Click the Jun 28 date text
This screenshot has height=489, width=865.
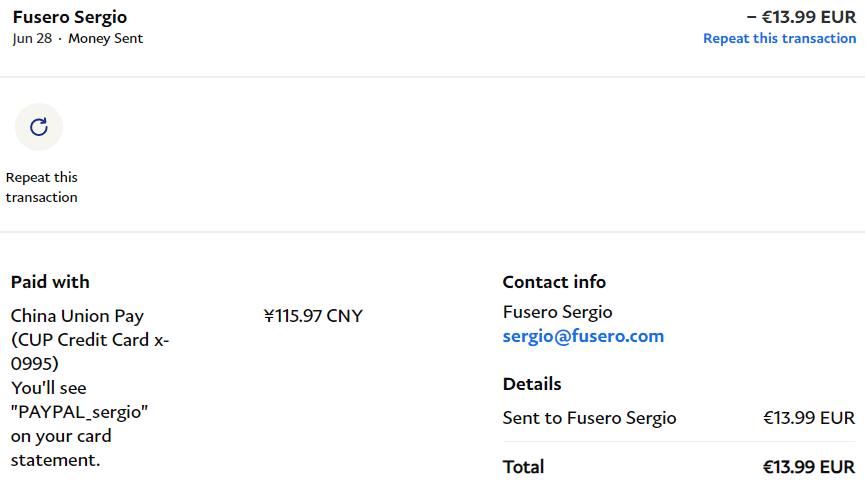click(x=32, y=39)
